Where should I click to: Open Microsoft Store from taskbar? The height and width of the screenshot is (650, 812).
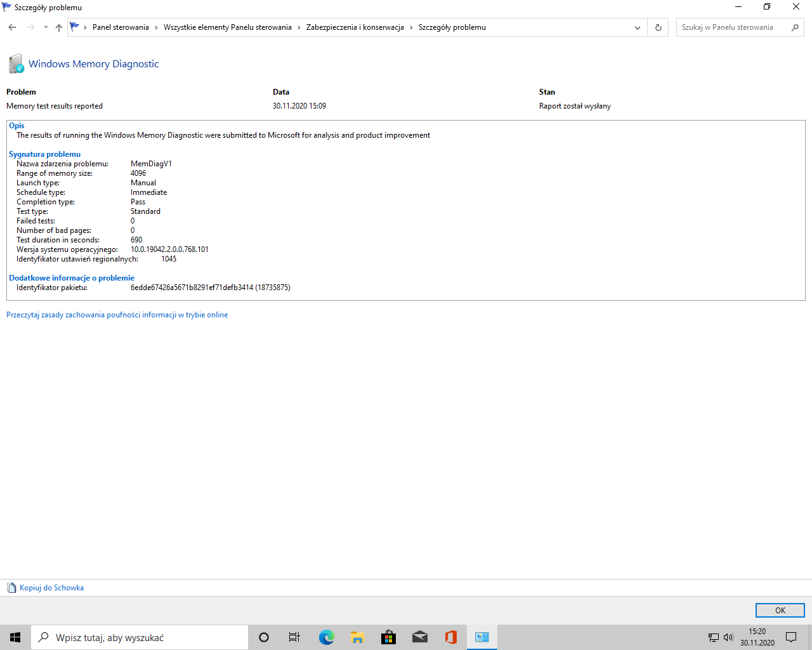pos(388,637)
